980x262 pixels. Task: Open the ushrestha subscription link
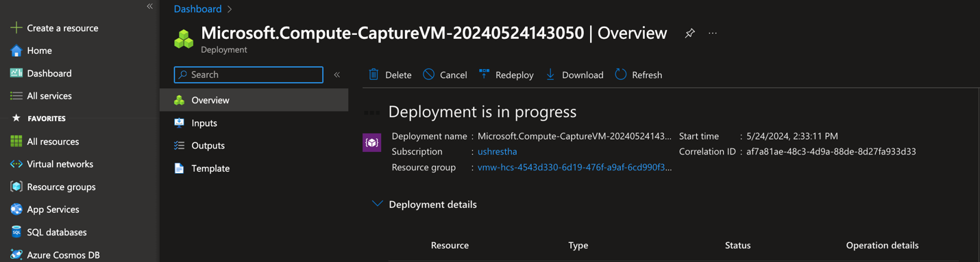[497, 151]
